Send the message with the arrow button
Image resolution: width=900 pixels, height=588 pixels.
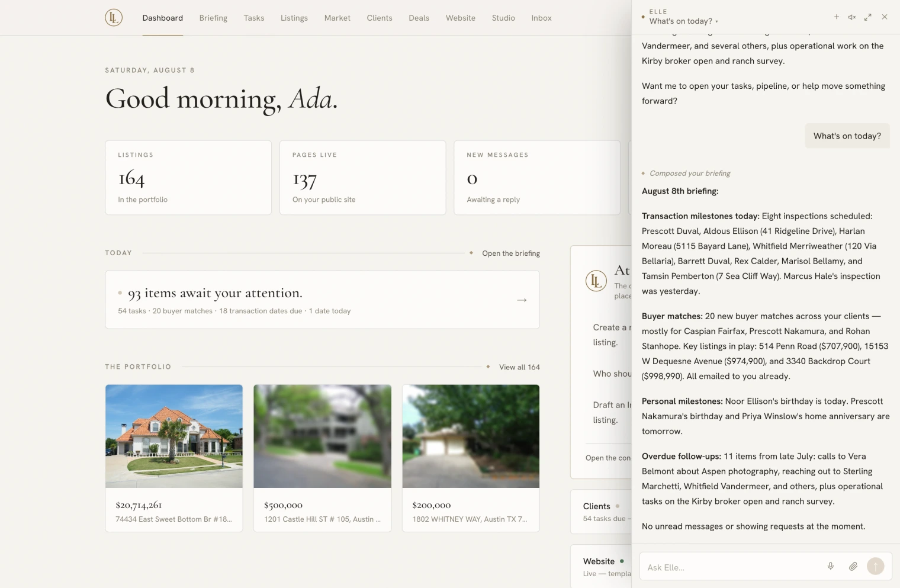(x=876, y=567)
